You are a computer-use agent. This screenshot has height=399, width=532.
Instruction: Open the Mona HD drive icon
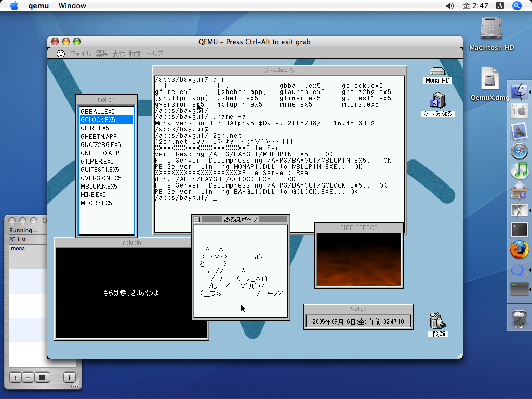(x=437, y=75)
